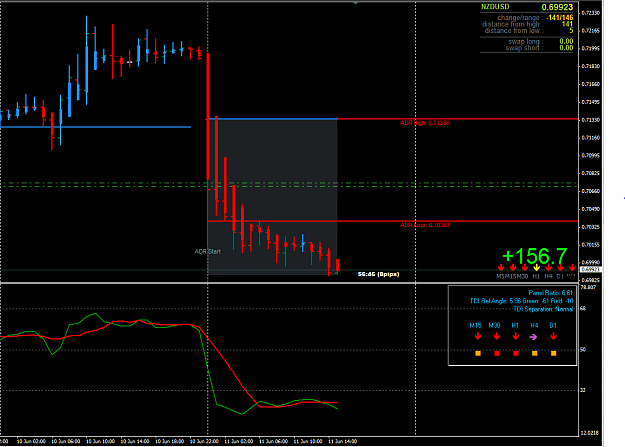Click the 'Panel Ratio: 6.61' text
The width and height of the screenshot is (625, 447).
tap(550, 293)
